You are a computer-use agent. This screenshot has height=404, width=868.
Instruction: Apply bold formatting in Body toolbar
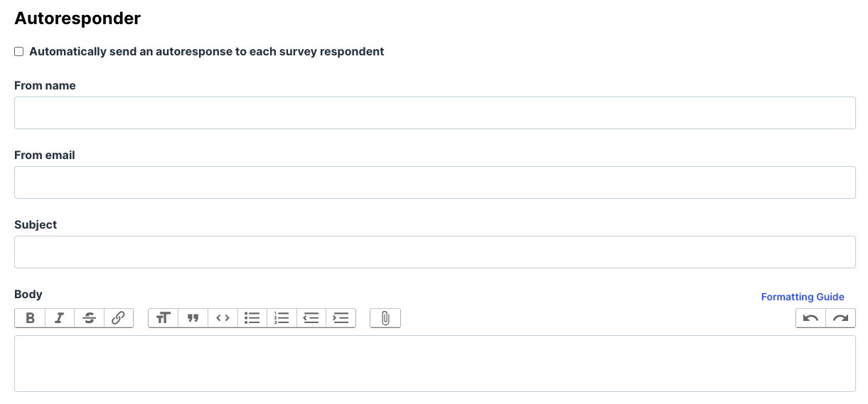[x=30, y=318]
